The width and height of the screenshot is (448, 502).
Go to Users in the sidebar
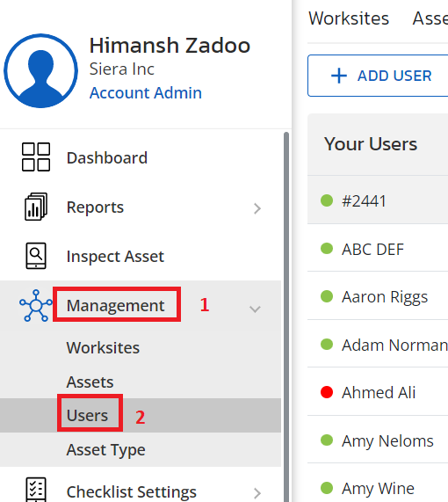click(87, 416)
